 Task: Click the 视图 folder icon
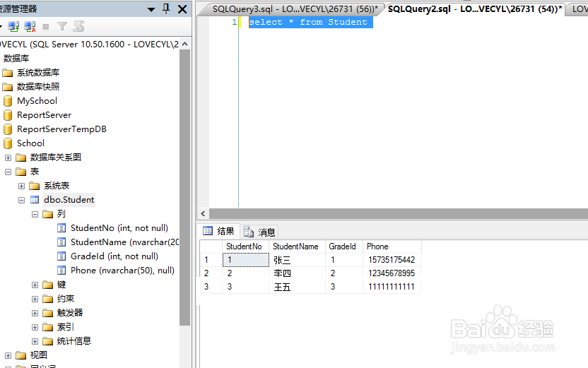coord(21,355)
